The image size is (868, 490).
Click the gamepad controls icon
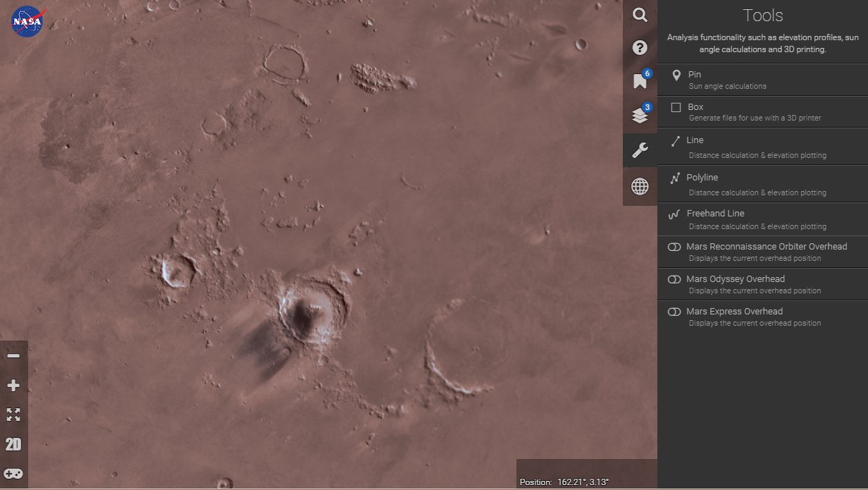coord(13,474)
